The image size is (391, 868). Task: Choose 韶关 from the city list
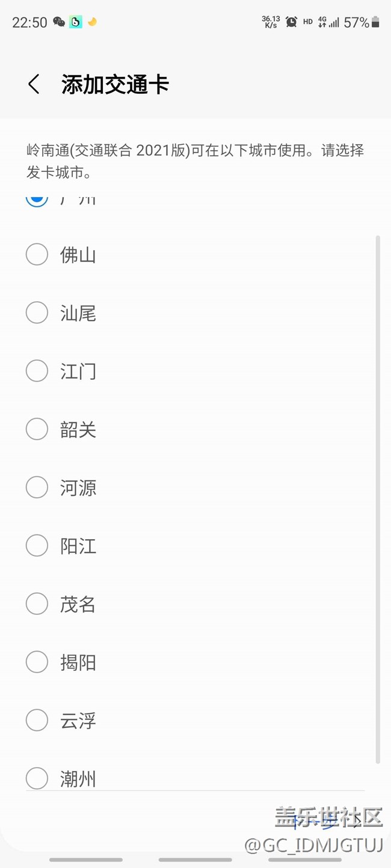[37, 429]
